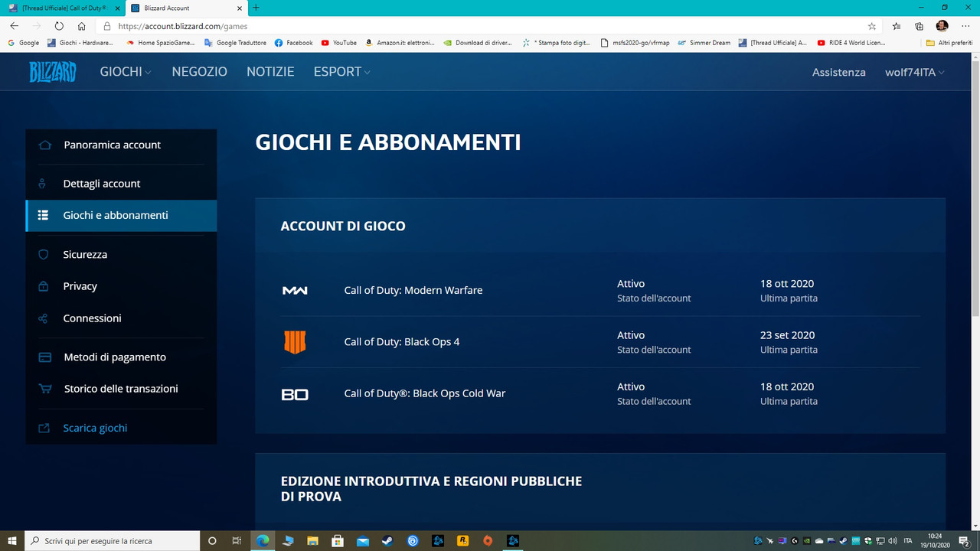Click the Sicurezza shield icon
Image resolution: width=980 pixels, height=551 pixels.
[44, 254]
